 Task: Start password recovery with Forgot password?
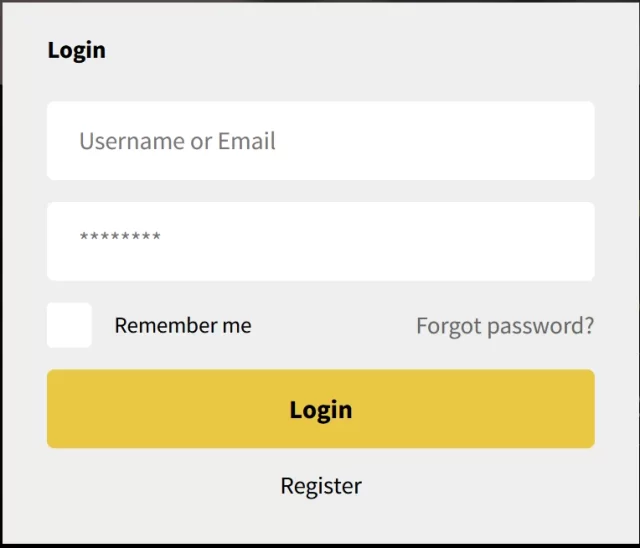pyautogui.click(x=505, y=326)
